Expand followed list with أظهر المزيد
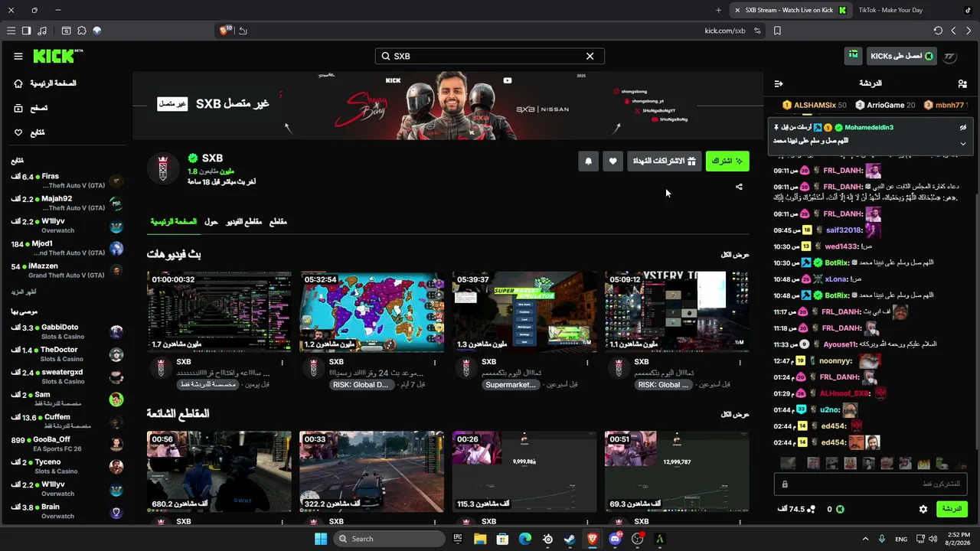980x551 pixels. click(23, 292)
